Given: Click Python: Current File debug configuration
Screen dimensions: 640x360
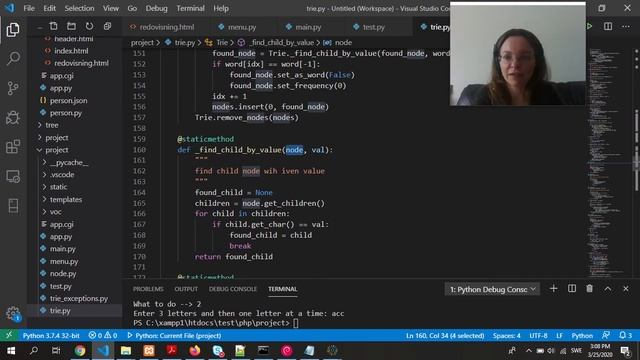Looking at the screenshot, I should click(174, 336).
